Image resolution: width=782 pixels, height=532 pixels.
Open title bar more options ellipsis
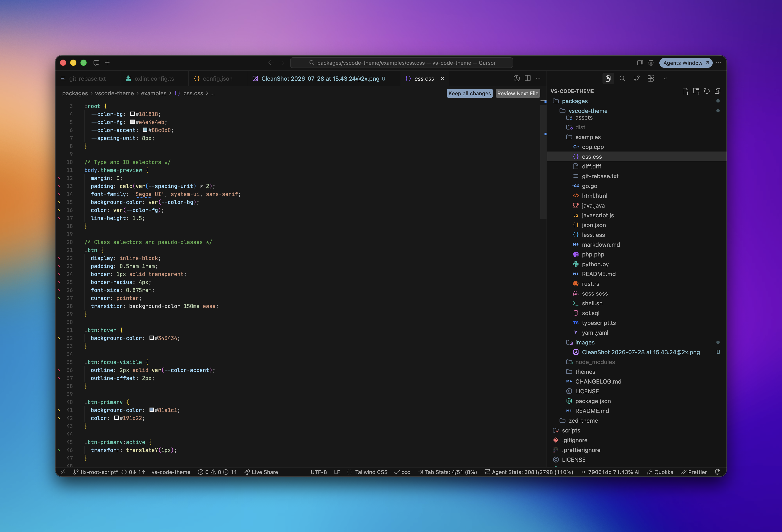pos(718,63)
